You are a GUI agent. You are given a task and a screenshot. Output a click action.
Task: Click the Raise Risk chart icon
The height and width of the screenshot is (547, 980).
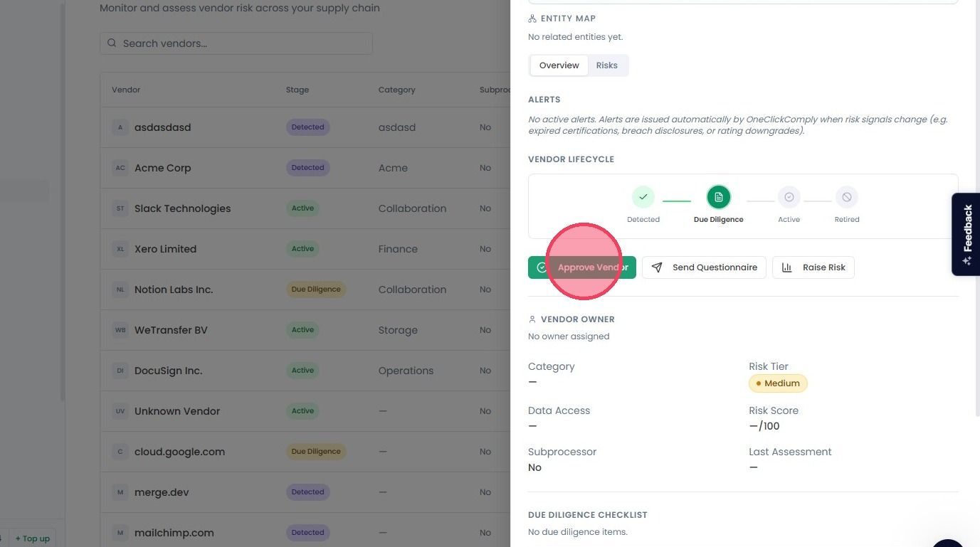point(787,267)
